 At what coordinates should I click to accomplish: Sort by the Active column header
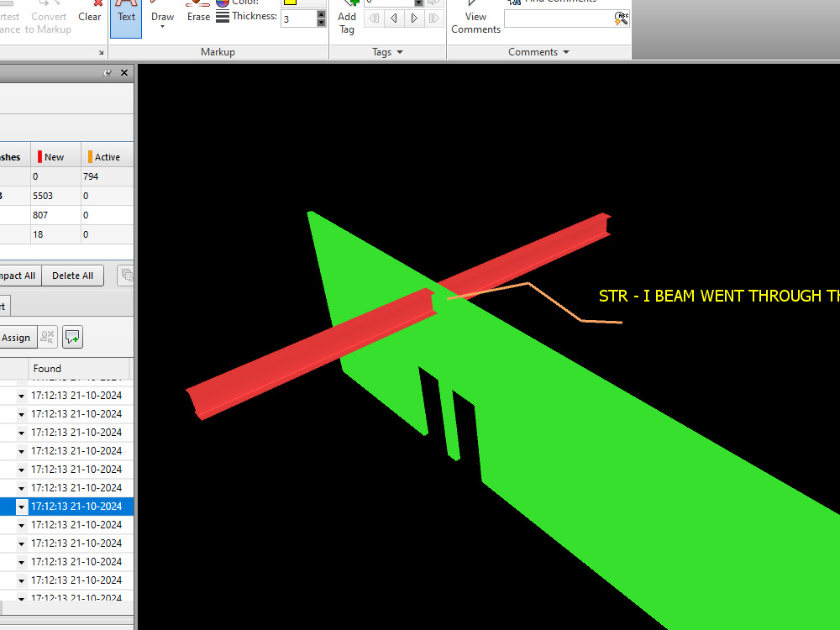coord(108,157)
